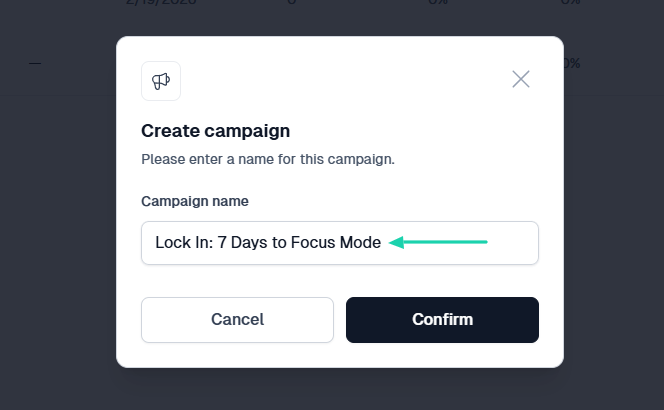Click the "Create campaign" heading

point(215,131)
